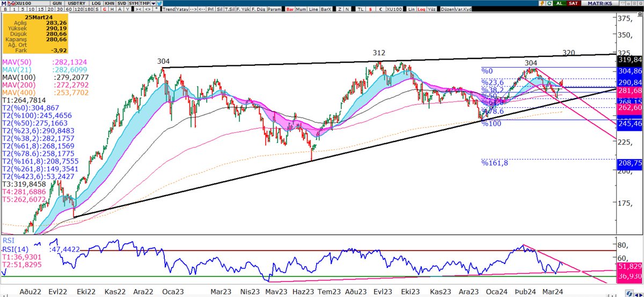Click the <> expand chart button

point(148,9)
